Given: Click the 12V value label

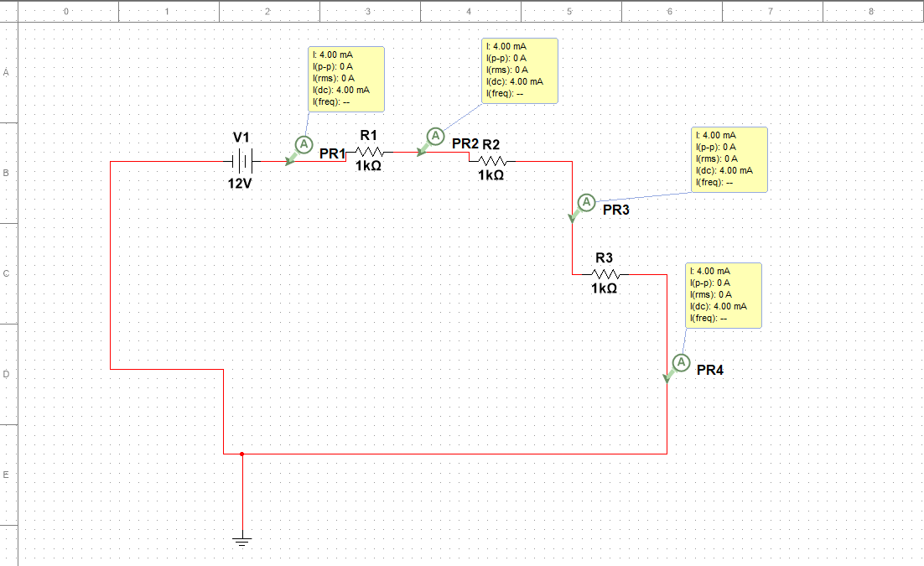Looking at the screenshot, I should point(240,184).
